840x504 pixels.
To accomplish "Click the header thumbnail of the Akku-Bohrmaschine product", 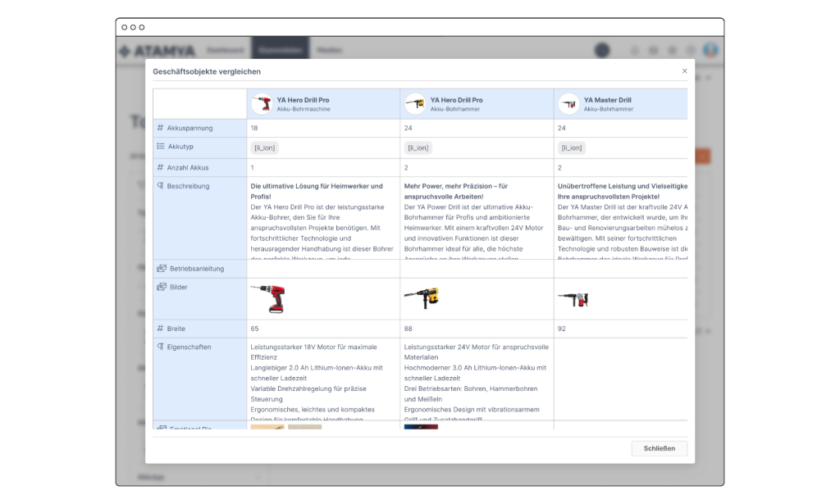I will click(x=262, y=104).
